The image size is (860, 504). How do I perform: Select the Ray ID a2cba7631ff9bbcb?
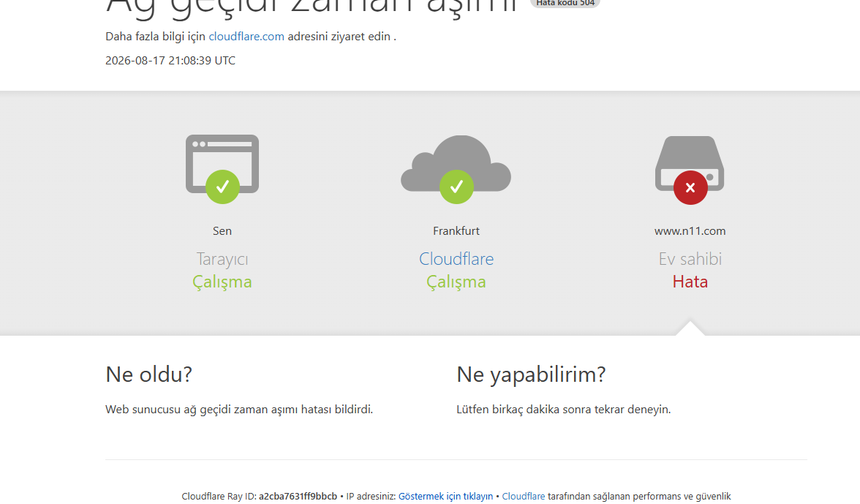298,496
